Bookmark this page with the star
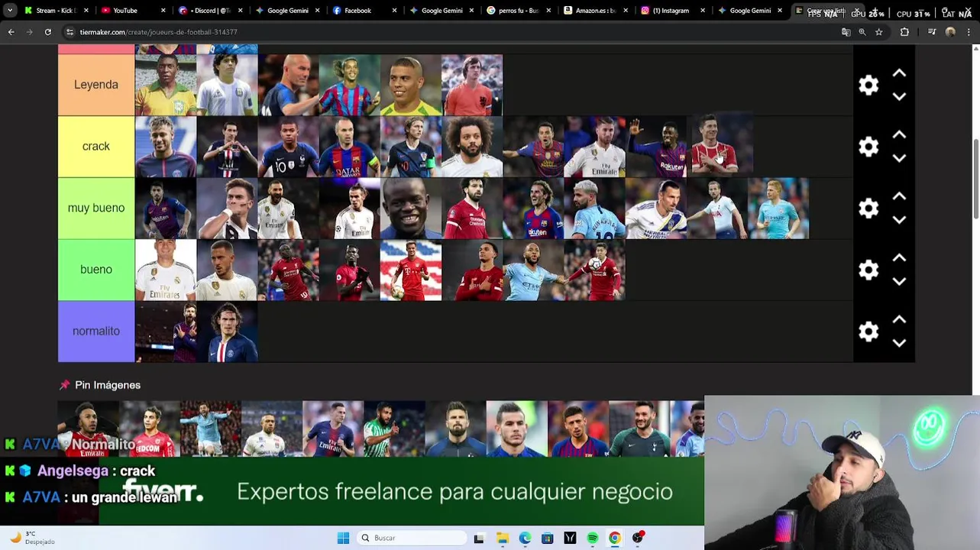 [x=879, y=32]
